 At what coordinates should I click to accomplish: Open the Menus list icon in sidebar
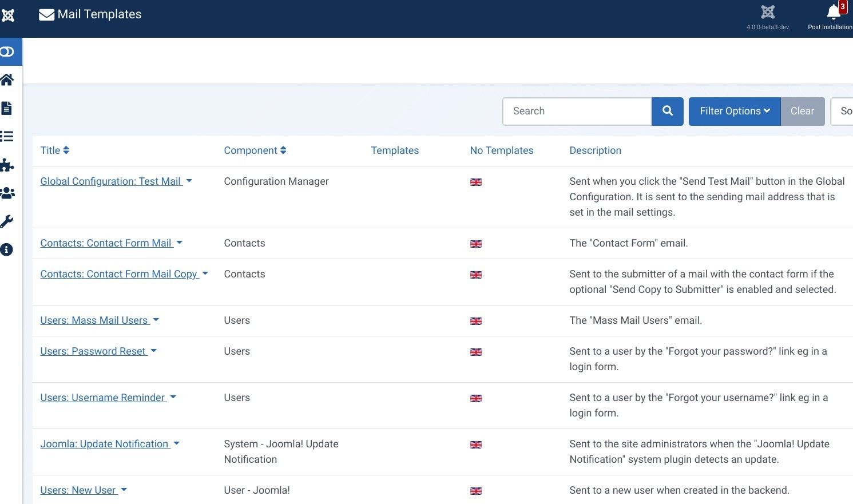7,136
